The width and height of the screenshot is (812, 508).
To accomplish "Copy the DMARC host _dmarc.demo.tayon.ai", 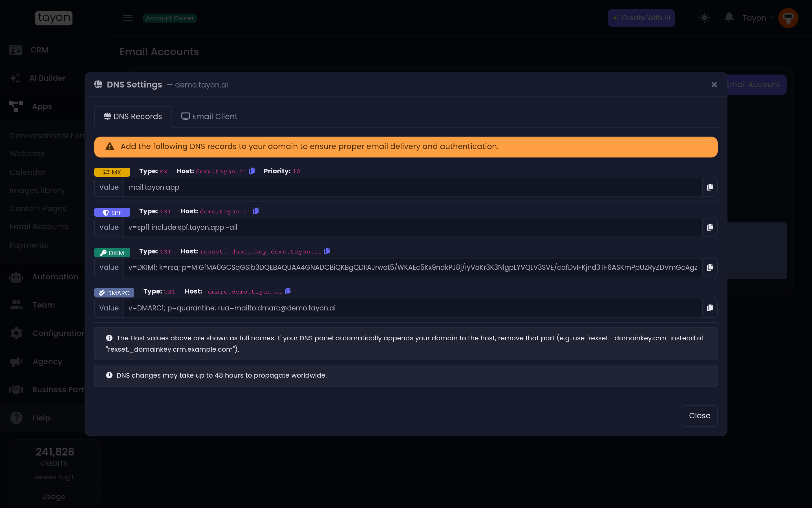I will [288, 291].
